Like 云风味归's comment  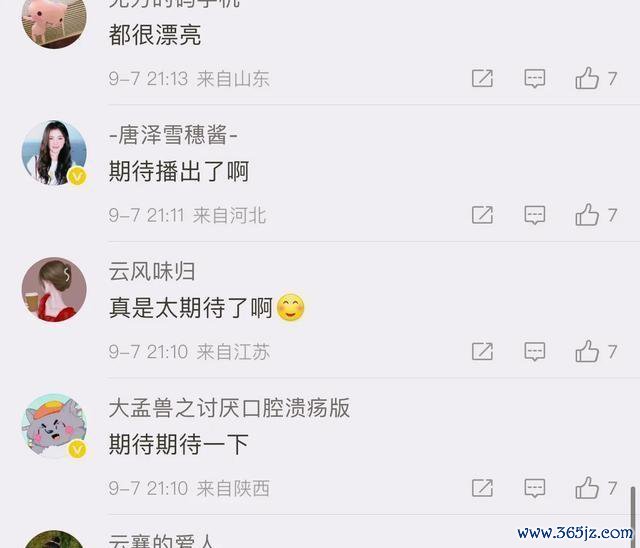pos(587,352)
